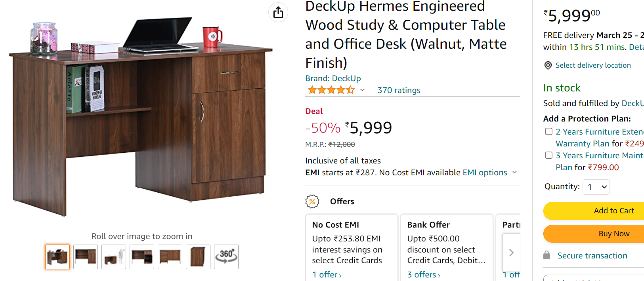Show next offers with the arrow button
Viewport: 644px width, 281px height.
tap(511, 253)
